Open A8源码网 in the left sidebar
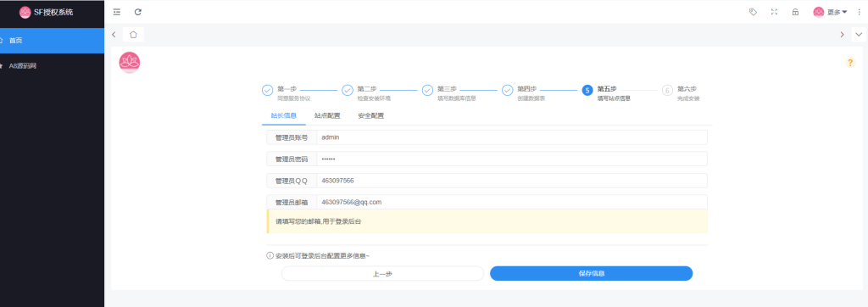This screenshot has height=307, width=868. tap(52, 66)
